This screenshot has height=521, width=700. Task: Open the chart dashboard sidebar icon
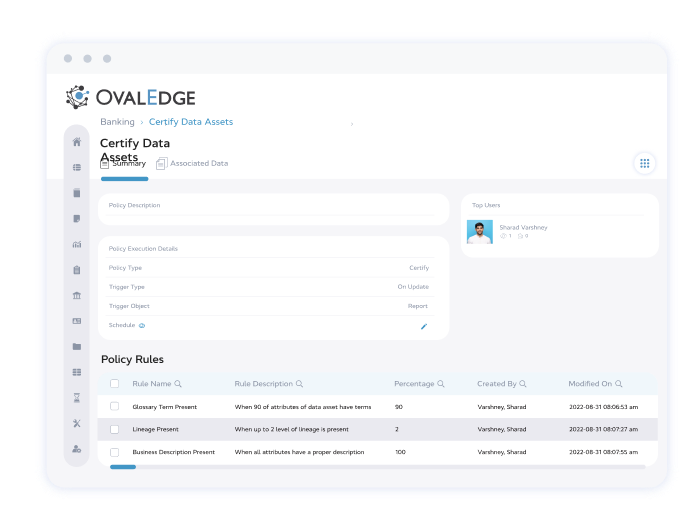77,244
